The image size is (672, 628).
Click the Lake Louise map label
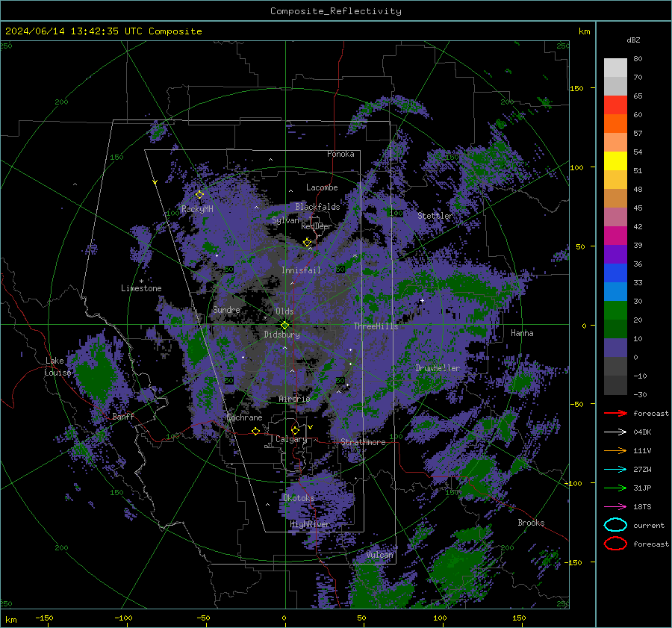click(57, 367)
